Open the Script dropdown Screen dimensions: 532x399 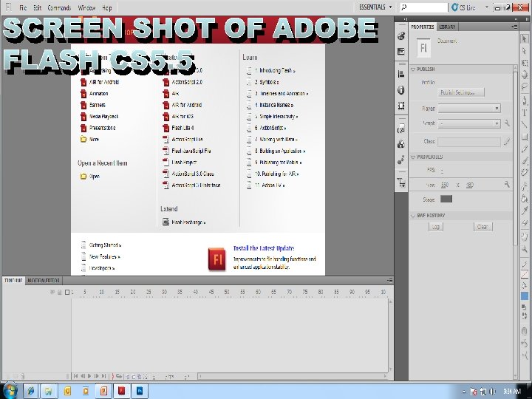(469, 123)
